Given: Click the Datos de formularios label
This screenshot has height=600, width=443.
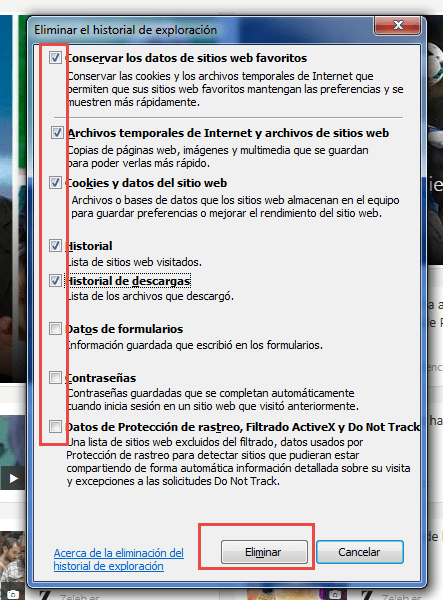Looking at the screenshot, I should click(x=124, y=329).
